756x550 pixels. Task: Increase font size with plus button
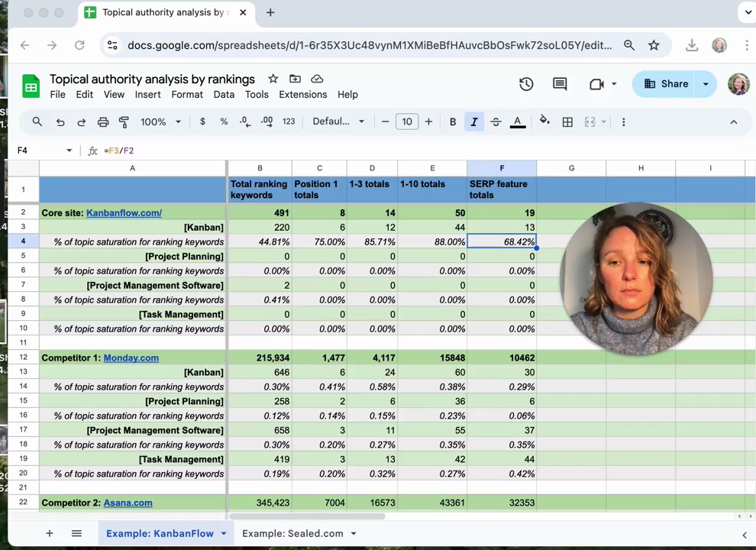[x=428, y=122]
